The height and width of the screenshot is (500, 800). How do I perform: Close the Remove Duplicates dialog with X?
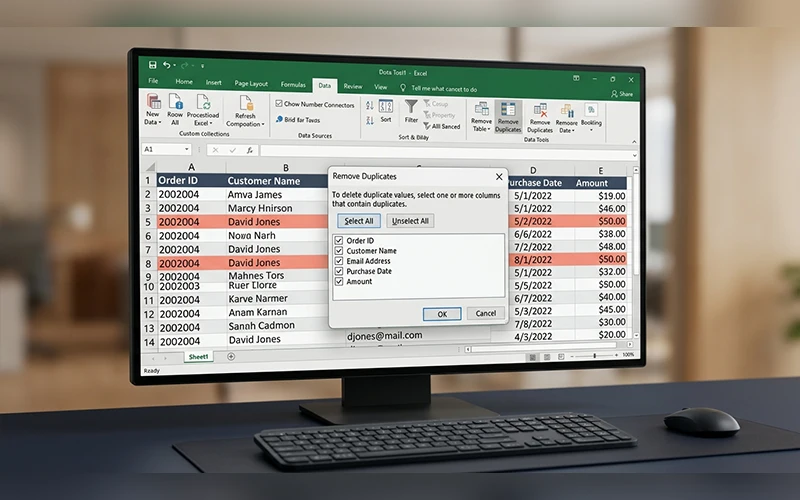pos(499,177)
